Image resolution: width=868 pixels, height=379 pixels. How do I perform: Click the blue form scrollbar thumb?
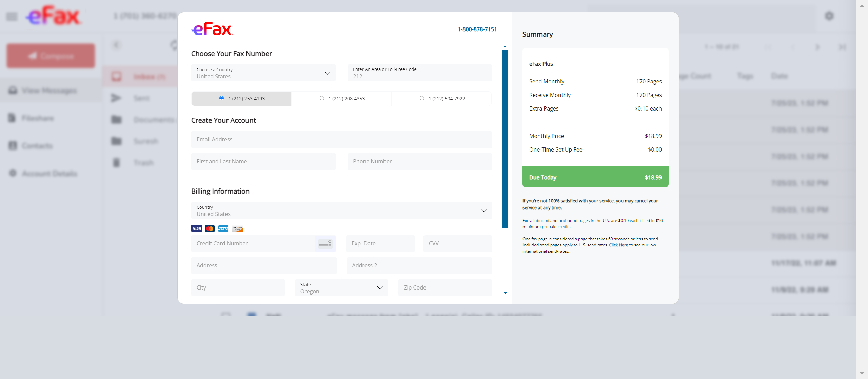click(505, 139)
